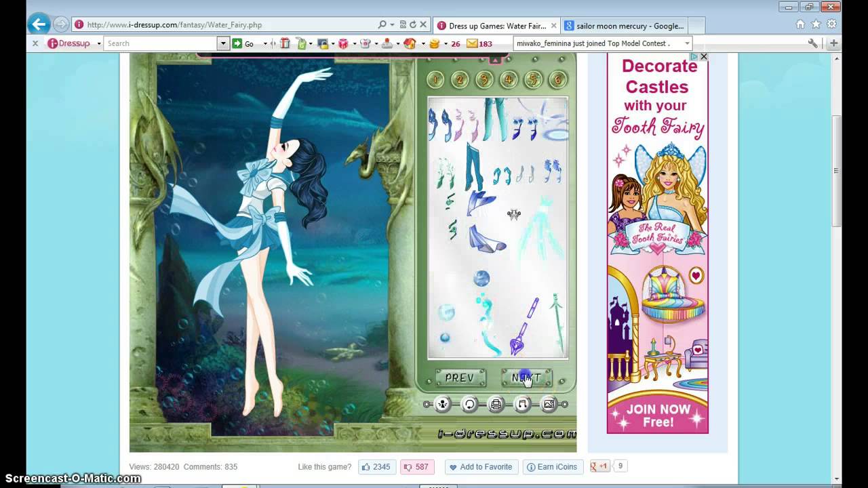Close the Tooth Fairy advertisement

[703, 57]
